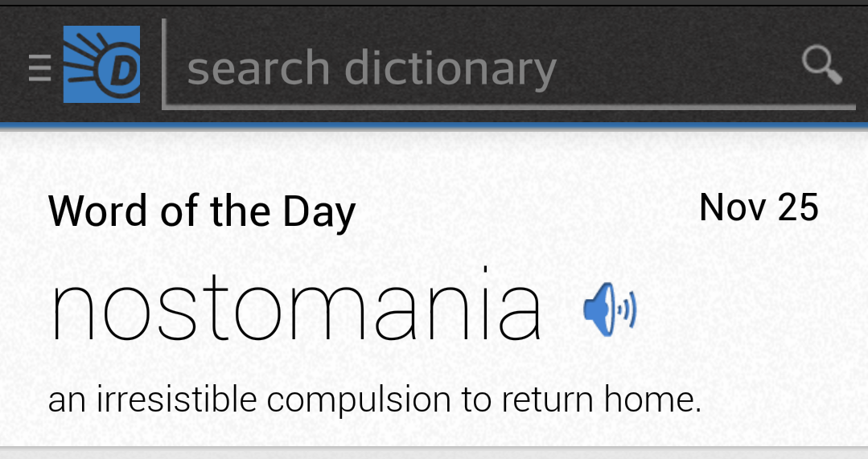Open the nostomania word entry
This screenshot has height=459, width=868.
coord(296,309)
